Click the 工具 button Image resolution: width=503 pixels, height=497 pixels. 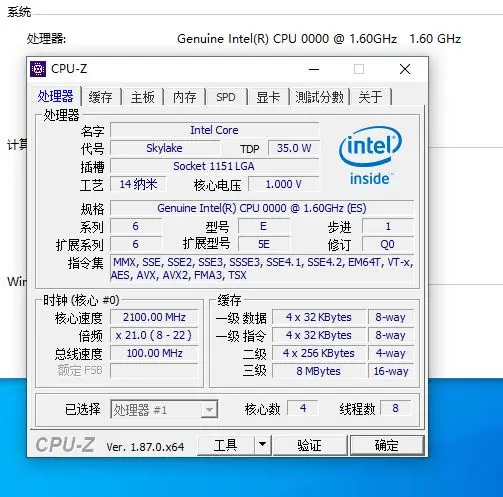pos(226,445)
